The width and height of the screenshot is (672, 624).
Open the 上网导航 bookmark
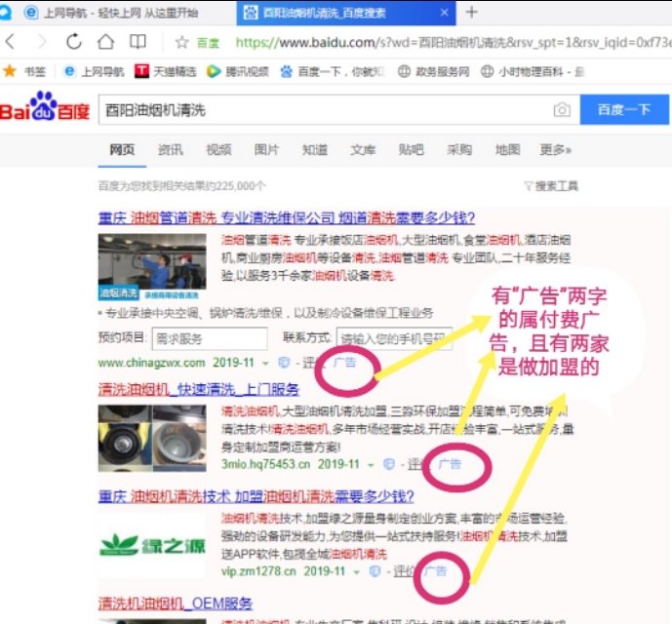point(94,71)
